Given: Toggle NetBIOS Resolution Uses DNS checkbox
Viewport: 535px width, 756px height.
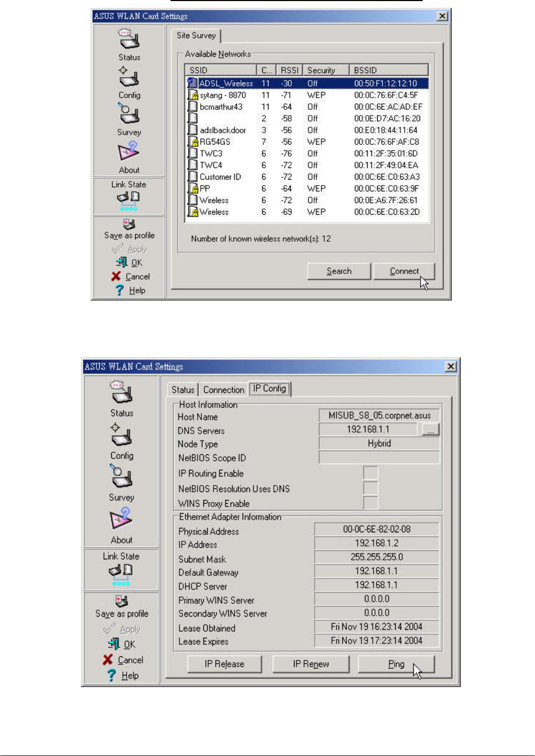Looking at the screenshot, I should tap(371, 488).
